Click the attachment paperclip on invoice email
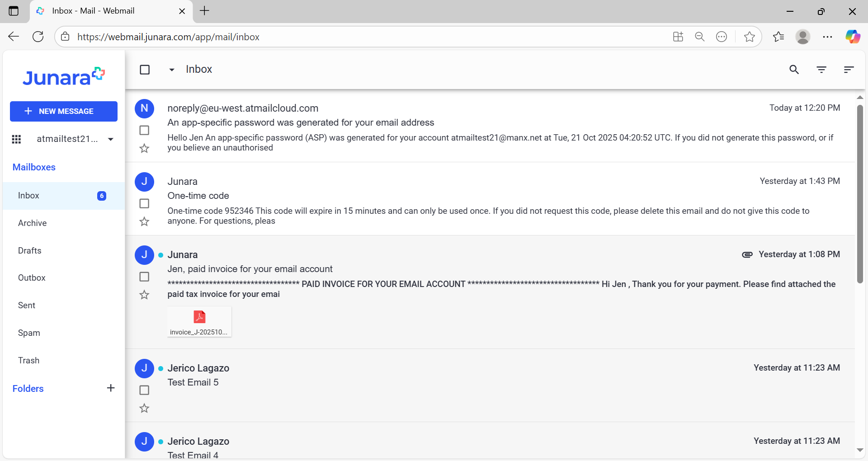The height and width of the screenshot is (461, 868). 747,255
